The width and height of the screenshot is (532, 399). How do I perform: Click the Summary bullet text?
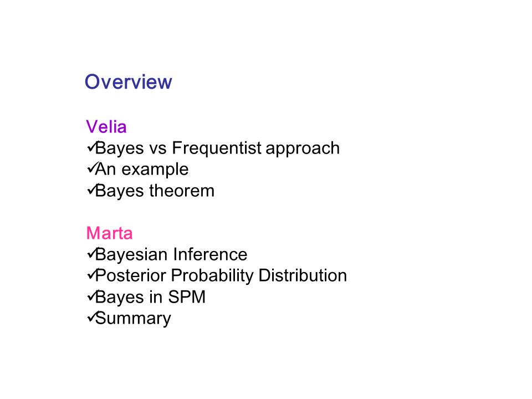[134, 319]
